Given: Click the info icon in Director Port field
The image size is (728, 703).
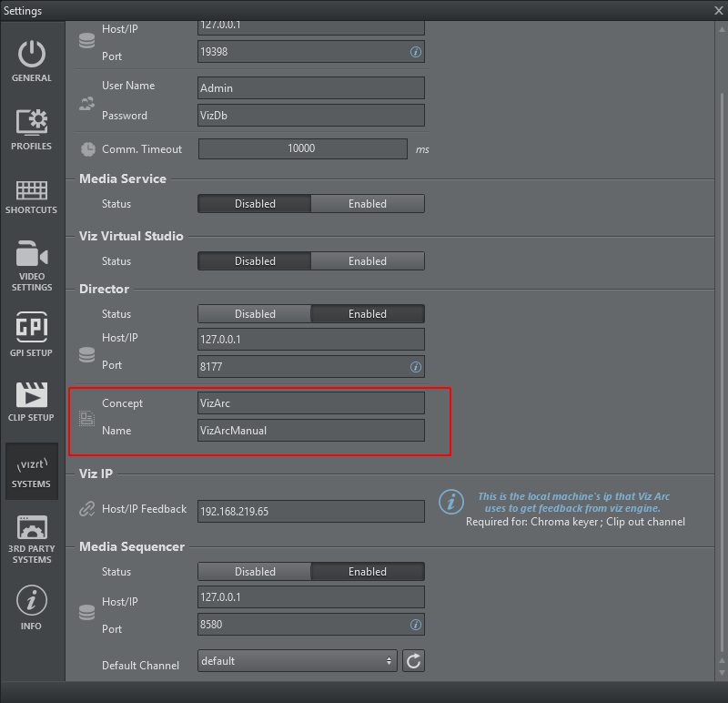Looking at the screenshot, I should (x=416, y=368).
